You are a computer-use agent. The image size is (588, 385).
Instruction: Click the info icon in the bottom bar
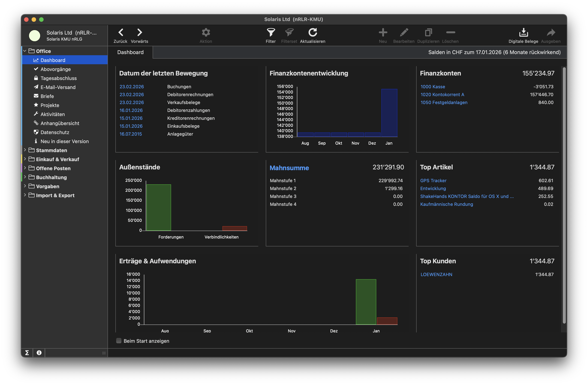pyautogui.click(x=39, y=353)
